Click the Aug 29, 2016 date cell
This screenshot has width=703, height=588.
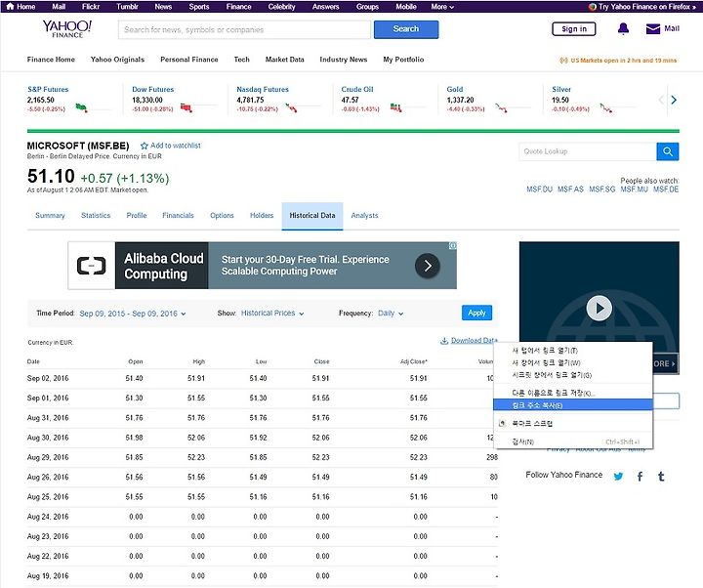(48, 457)
